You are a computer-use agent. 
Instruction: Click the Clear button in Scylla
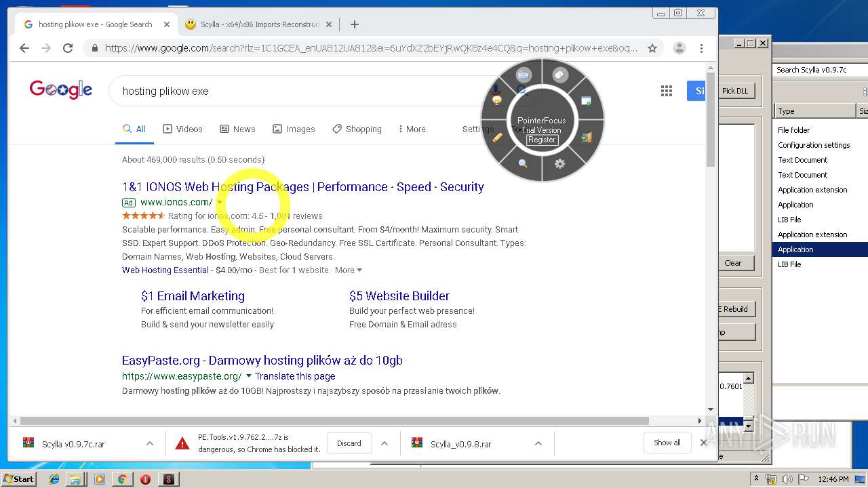(x=735, y=263)
